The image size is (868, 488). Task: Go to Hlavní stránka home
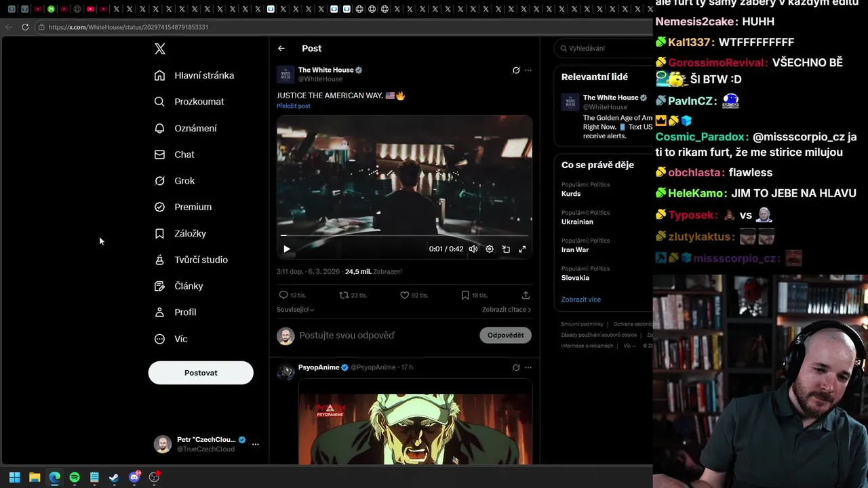tap(194, 75)
